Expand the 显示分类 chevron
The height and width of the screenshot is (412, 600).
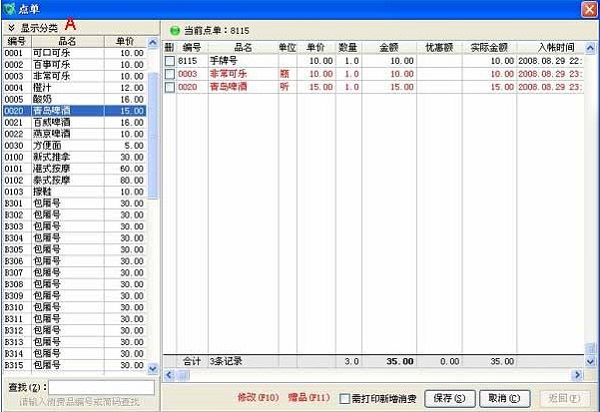(11, 28)
